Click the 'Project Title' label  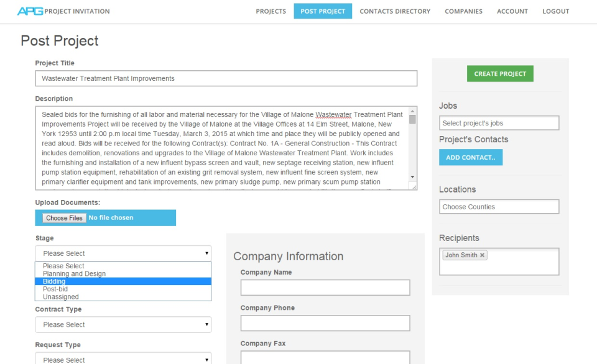tap(55, 63)
